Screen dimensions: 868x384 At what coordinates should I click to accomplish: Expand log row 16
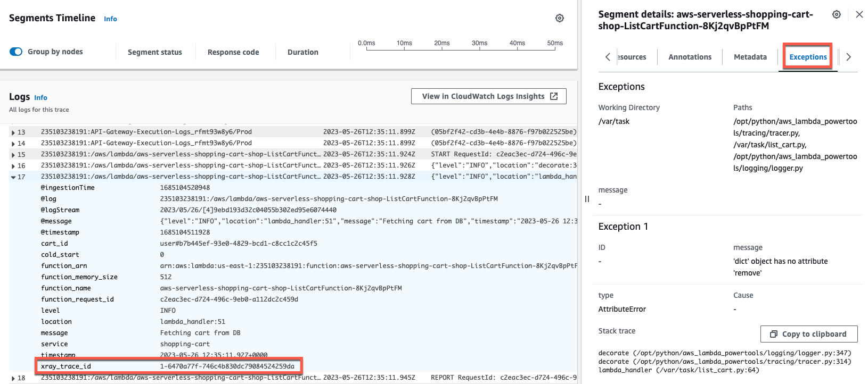13,165
